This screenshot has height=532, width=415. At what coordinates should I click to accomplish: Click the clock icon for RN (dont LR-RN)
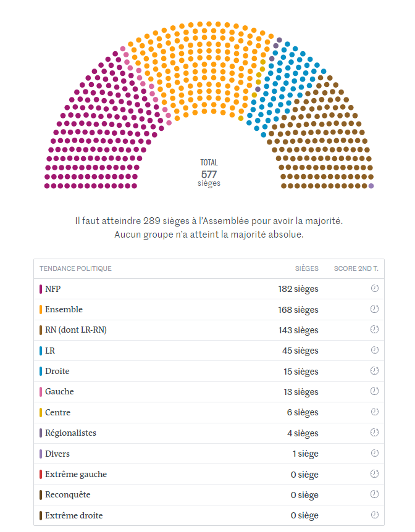coord(374,330)
